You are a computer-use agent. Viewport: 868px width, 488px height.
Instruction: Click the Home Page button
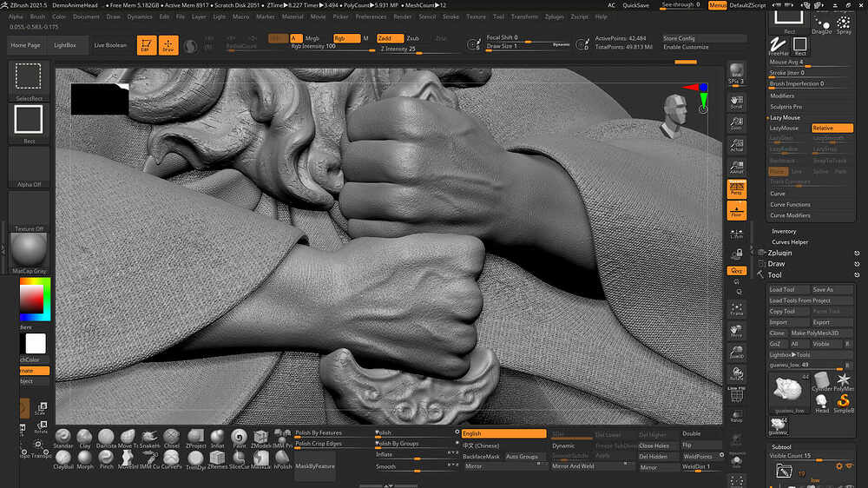click(25, 45)
